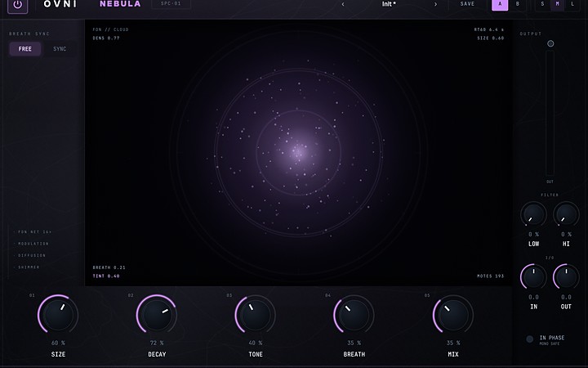
Task: Click the 35 % mix value
Action: coord(453,343)
